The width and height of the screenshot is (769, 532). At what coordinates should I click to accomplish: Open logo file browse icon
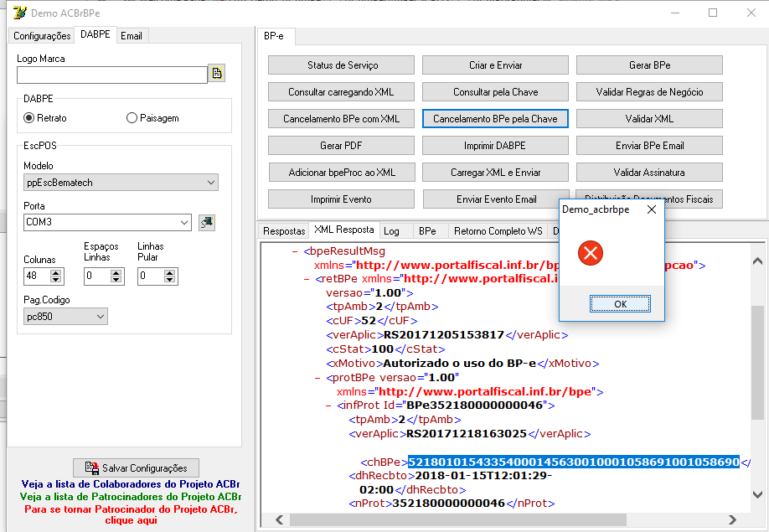(x=216, y=73)
